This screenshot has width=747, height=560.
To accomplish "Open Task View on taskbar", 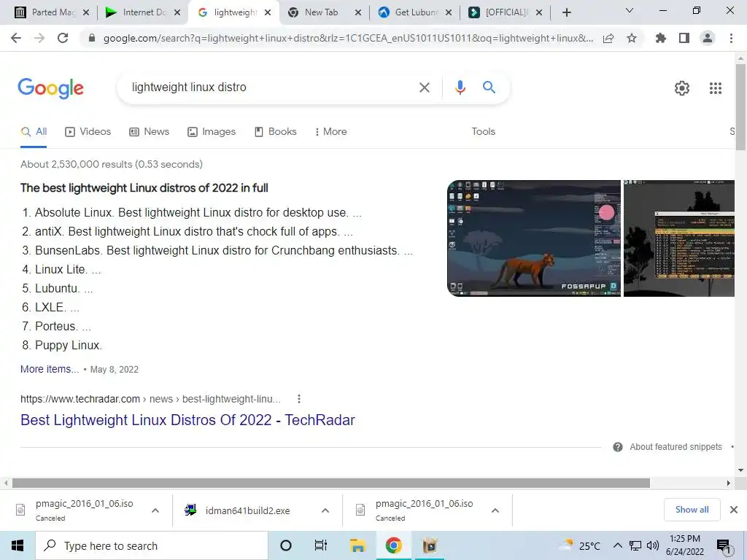I will (321, 545).
